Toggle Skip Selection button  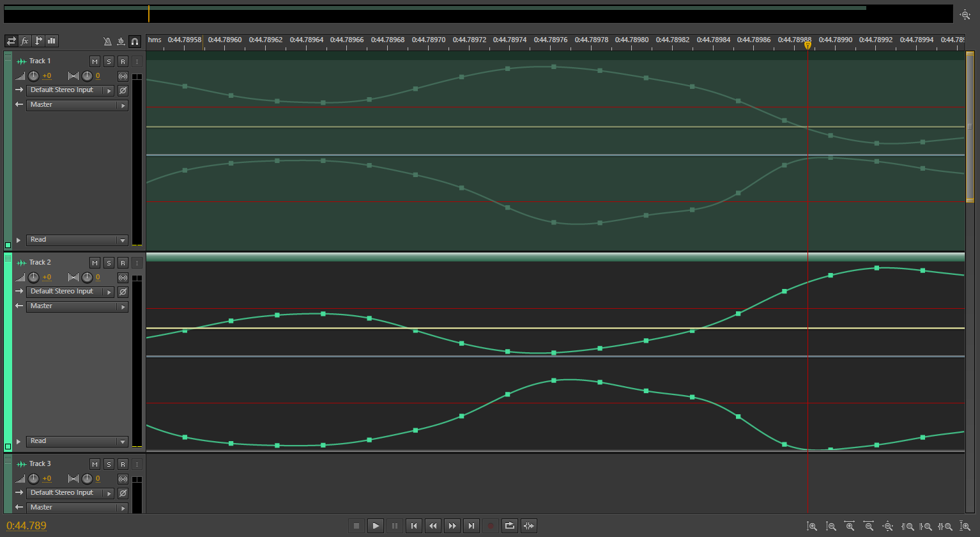tap(529, 525)
